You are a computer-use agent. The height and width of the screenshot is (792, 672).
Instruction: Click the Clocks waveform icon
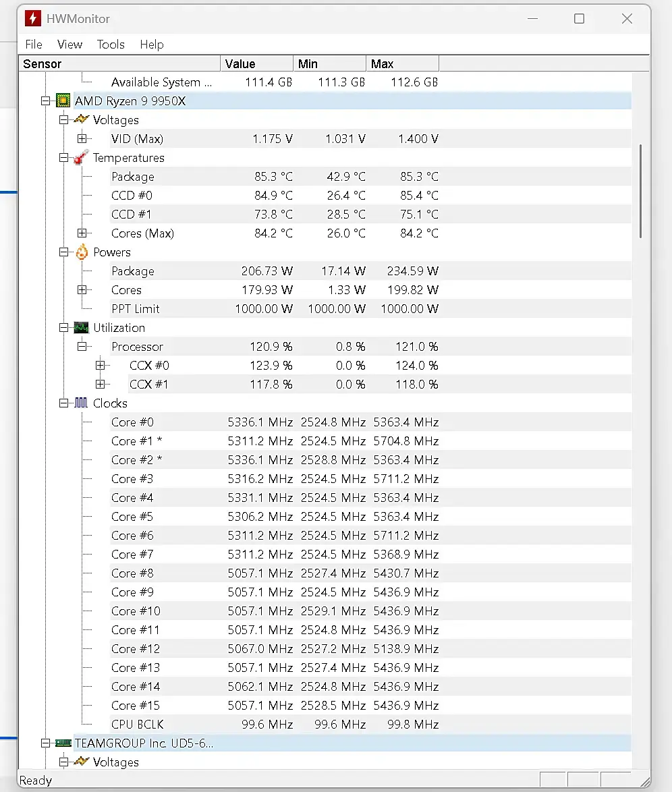82,403
